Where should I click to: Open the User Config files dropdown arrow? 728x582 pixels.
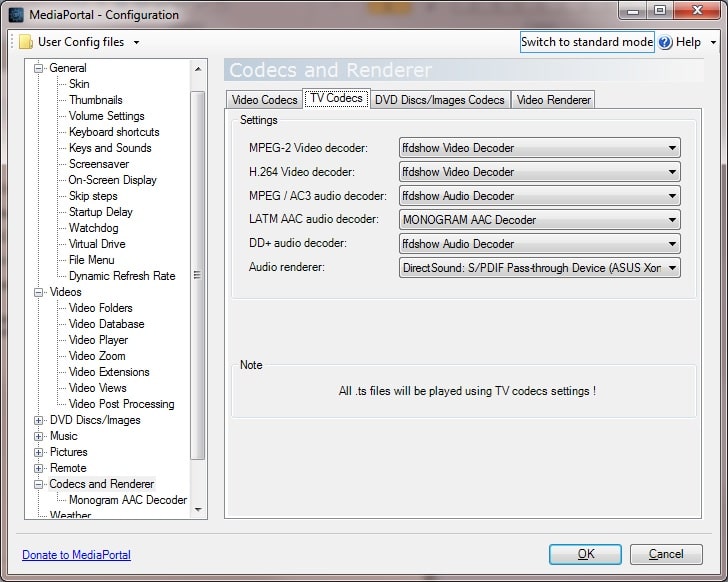136,42
